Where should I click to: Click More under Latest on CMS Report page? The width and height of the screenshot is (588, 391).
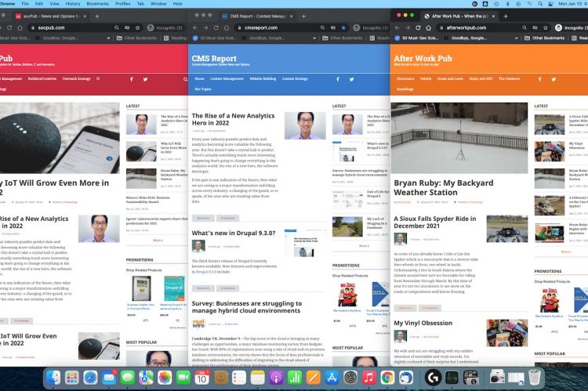[364, 245]
